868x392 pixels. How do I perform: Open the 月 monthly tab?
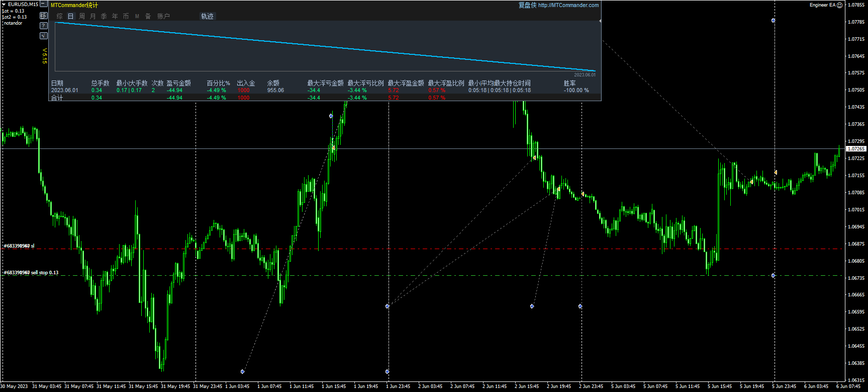[x=93, y=16]
